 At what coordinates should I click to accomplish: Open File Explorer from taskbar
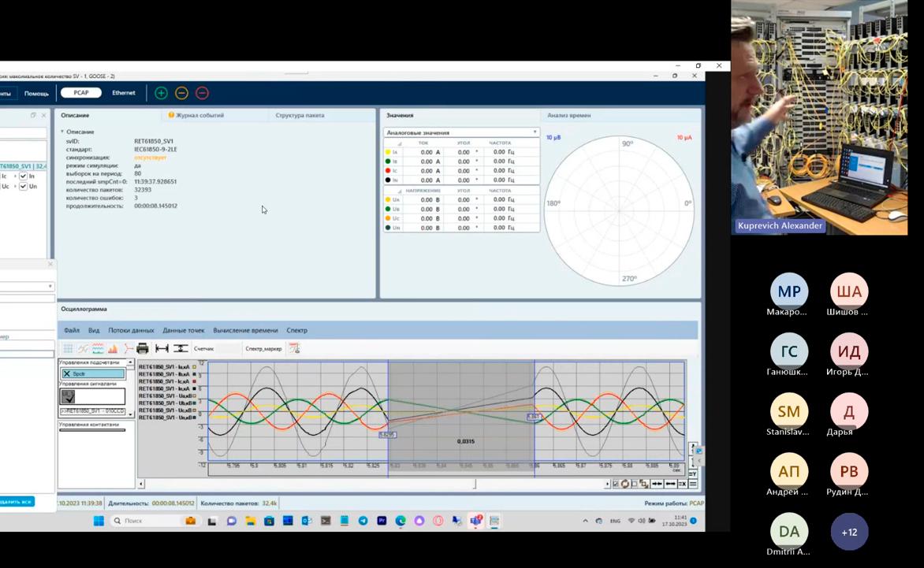(x=250, y=521)
